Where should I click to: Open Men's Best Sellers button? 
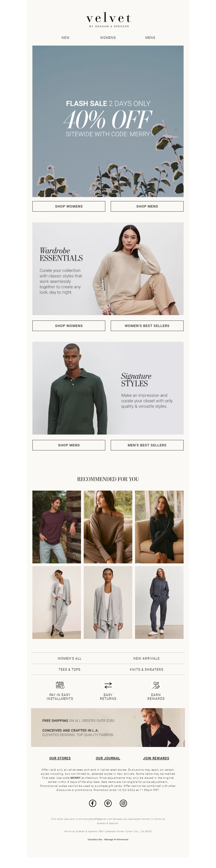click(147, 445)
